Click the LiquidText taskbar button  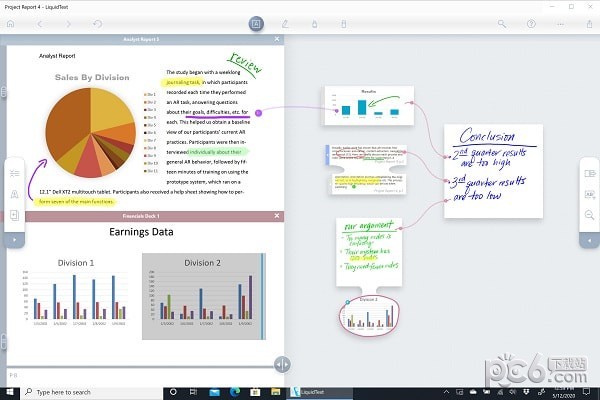[x=320, y=392]
